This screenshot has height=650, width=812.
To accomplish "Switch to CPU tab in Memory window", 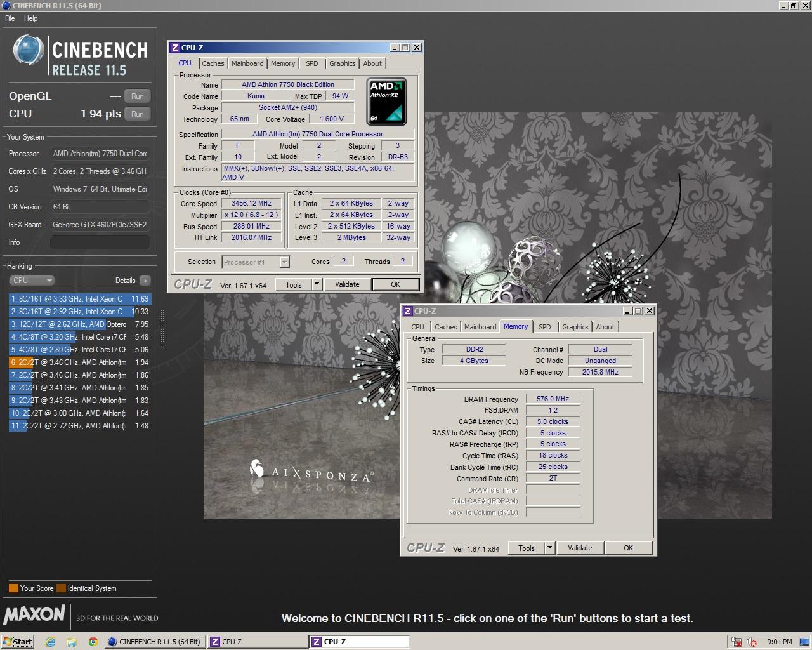I will [x=417, y=327].
